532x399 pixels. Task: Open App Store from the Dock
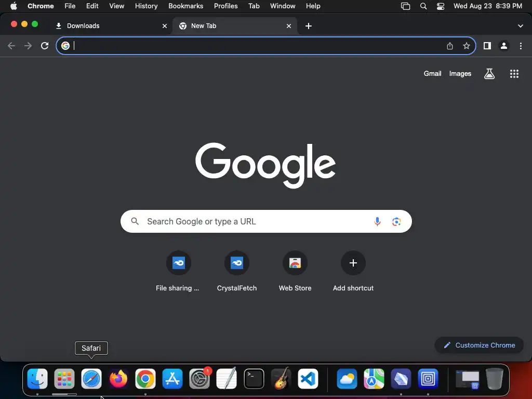pyautogui.click(x=172, y=379)
